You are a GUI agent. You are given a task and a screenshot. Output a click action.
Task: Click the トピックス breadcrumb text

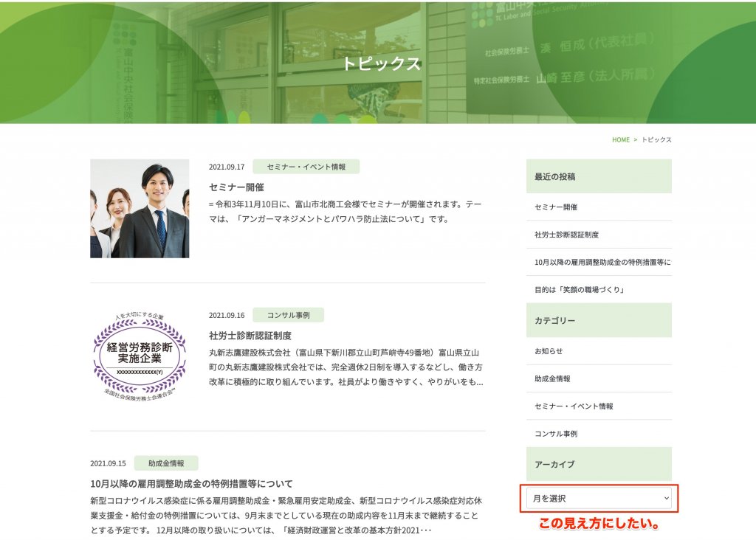656,139
